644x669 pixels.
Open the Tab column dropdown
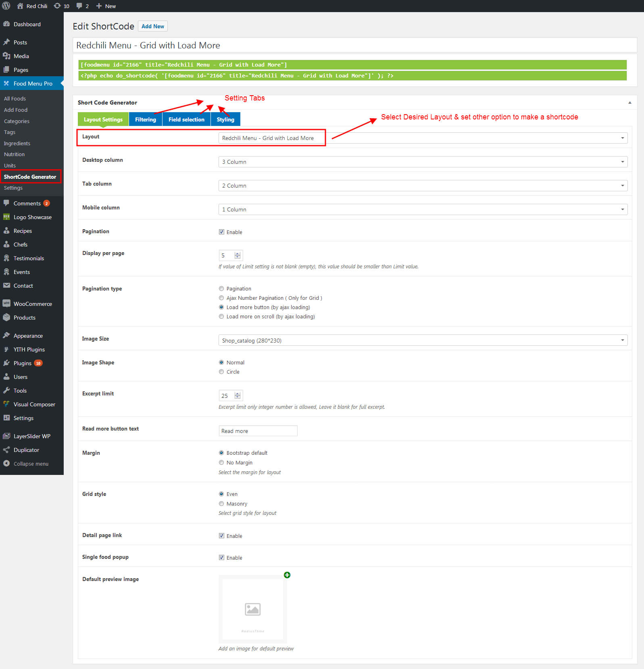pyautogui.click(x=423, y=186)
